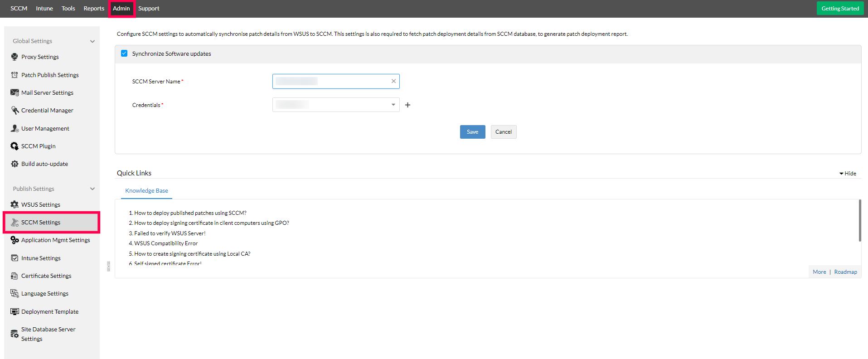
Task: Open Credential Manager page
Action: pyautogui.click(x=47, y=110)
